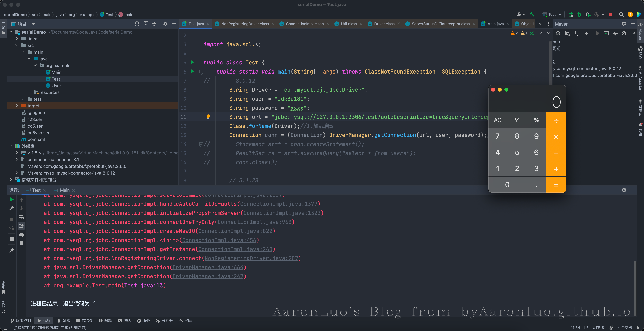Image resolution: width=644 pixels, height=331 pixels.
Task: Click the Build project hammer icon
Action: [532, 14]
